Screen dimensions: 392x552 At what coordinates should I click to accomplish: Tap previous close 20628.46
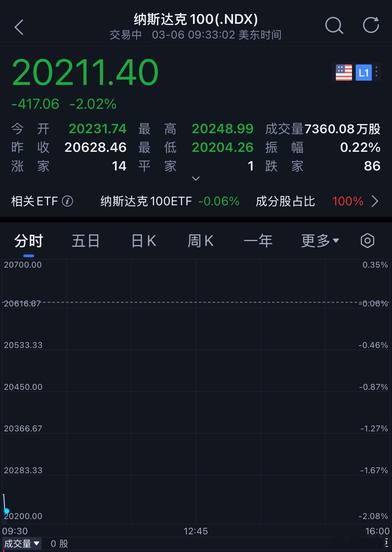(96, 148)
